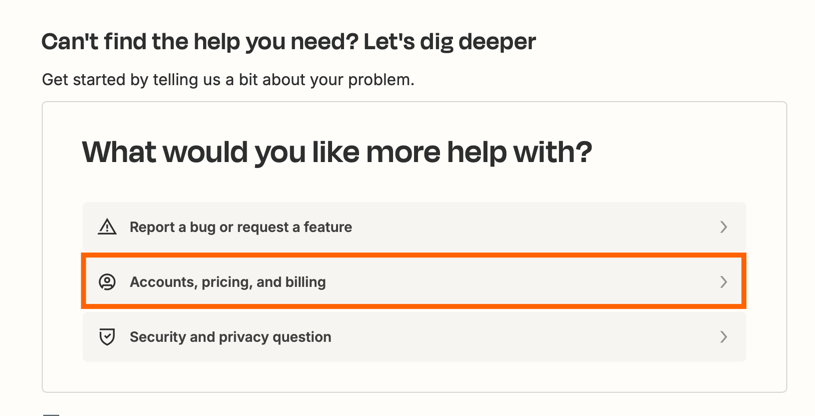
Task: Click blank middle of highlighted Accounts row
Action: pos(520,282)
